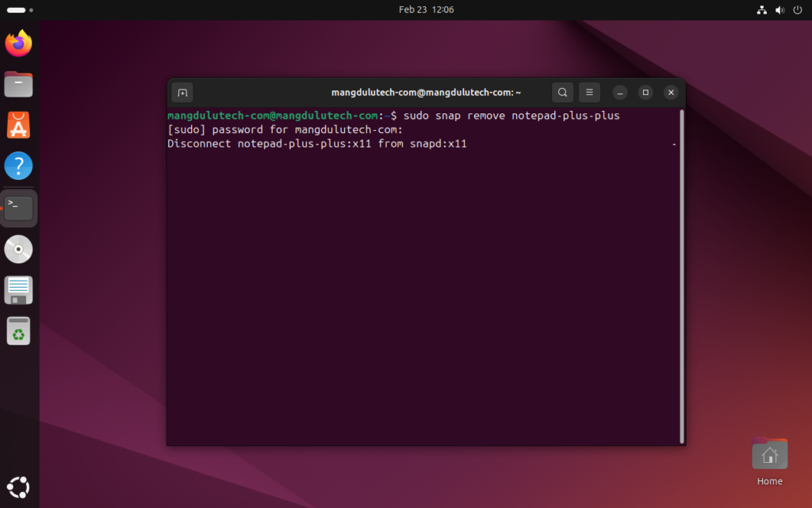Open the Show Applications grid in the dock

tap(18, 487)
